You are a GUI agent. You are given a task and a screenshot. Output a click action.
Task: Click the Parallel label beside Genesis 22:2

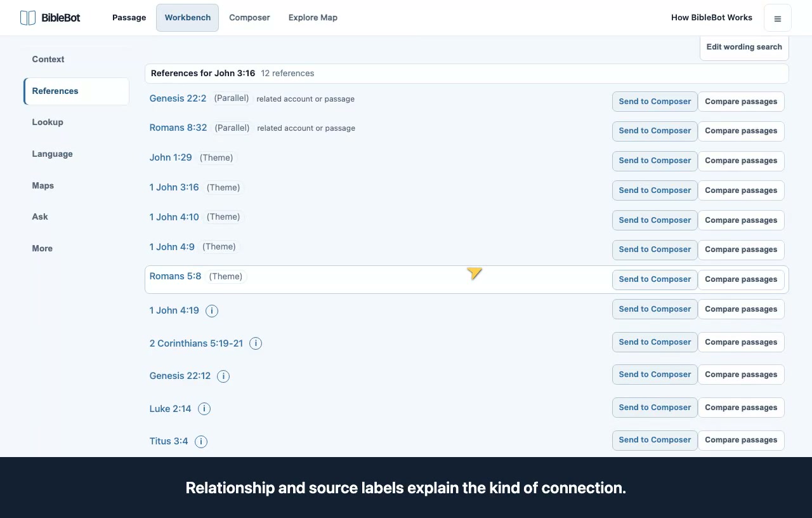(232, 98)
